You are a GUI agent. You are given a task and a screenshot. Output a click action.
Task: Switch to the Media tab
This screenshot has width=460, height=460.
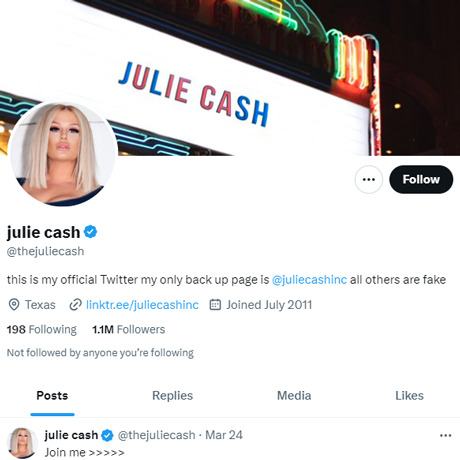[294, 396]
